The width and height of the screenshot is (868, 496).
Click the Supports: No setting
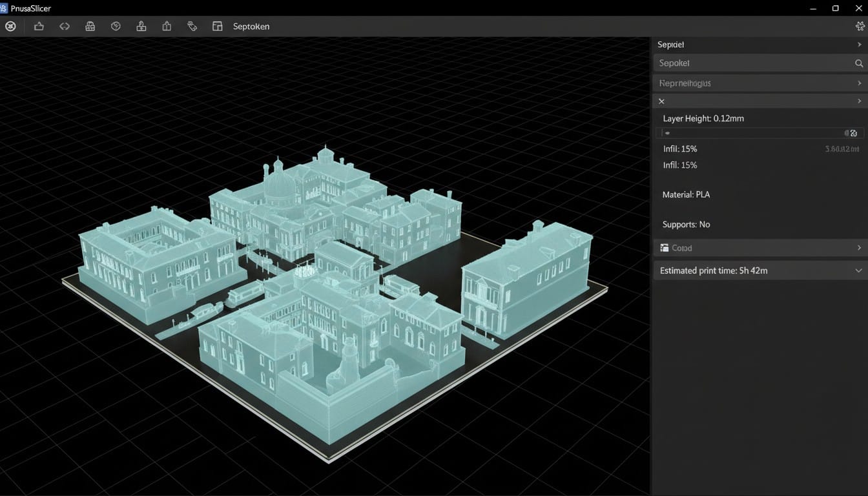pyautogui.click(x=686, y=225)
